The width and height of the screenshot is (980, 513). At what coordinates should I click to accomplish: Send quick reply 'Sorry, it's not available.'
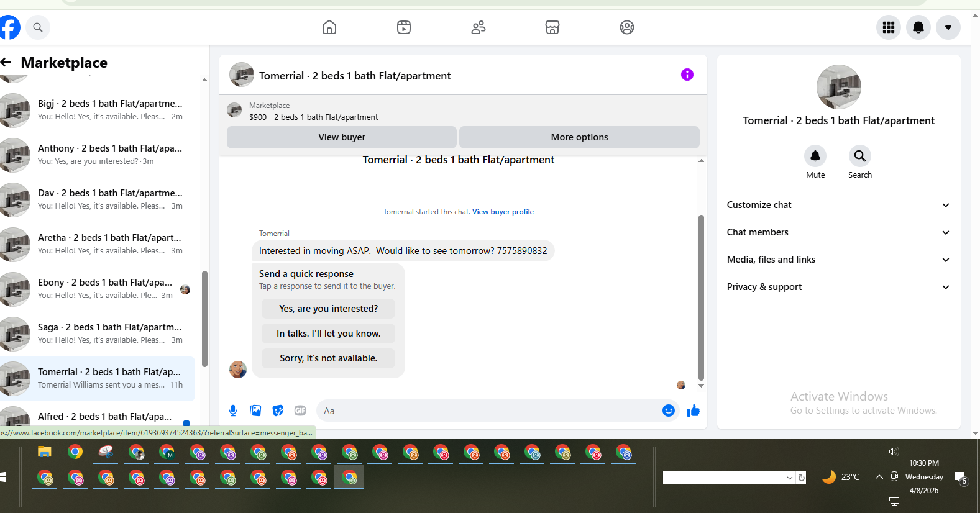[x=328, y=358]
